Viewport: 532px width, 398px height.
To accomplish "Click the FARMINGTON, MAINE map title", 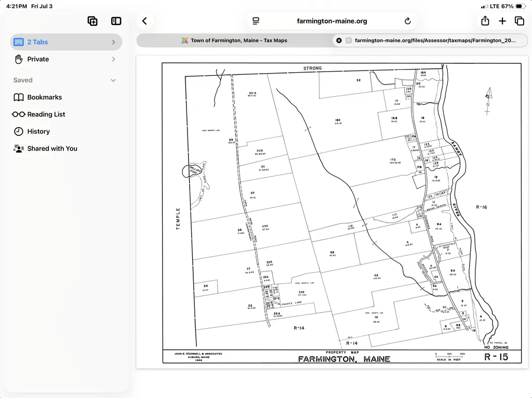I will tap(344, 359).
